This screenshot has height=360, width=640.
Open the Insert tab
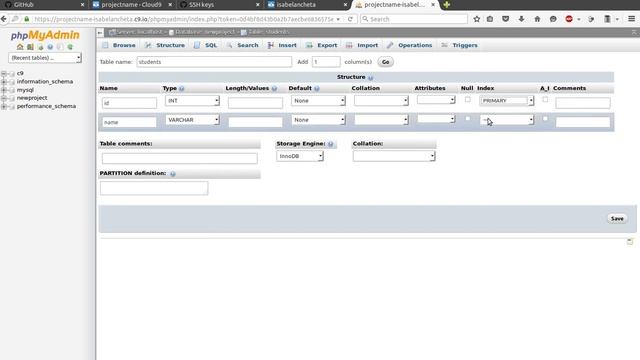tap(282, 45)
